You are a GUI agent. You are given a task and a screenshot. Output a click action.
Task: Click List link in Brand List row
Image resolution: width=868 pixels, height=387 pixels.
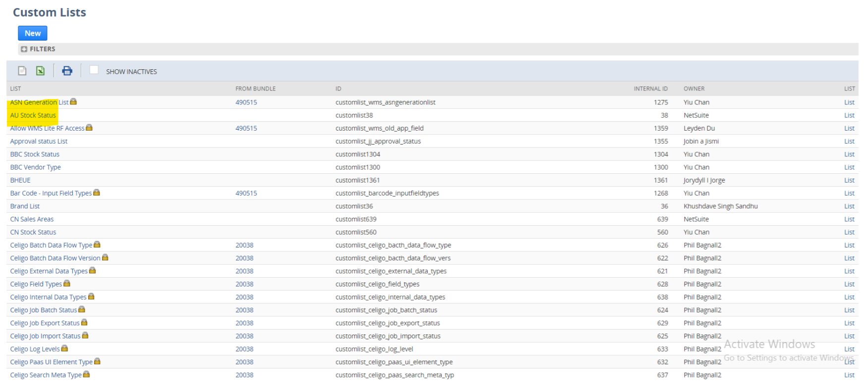(x=849, y=206)
